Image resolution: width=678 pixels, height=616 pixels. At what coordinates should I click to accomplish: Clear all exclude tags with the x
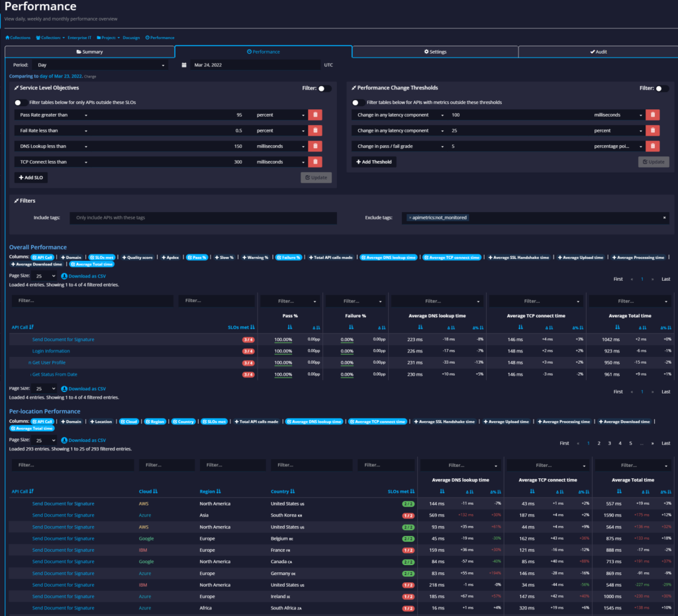664,218
